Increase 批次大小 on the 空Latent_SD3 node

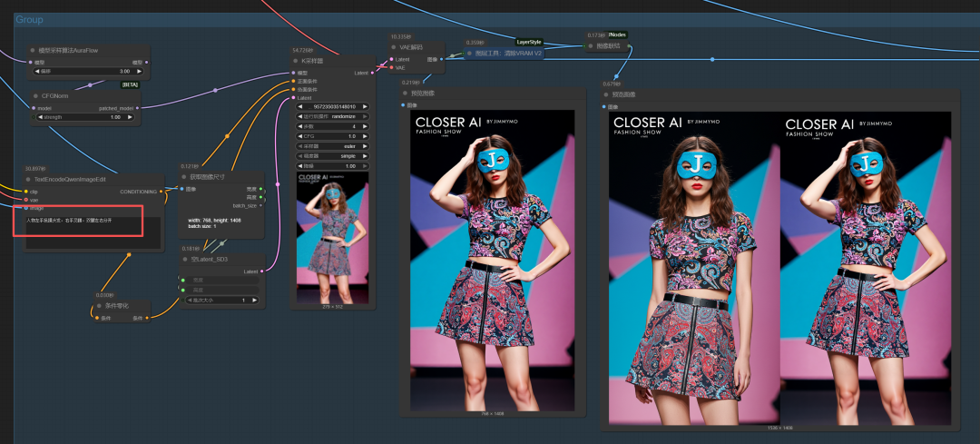[254, 301]
